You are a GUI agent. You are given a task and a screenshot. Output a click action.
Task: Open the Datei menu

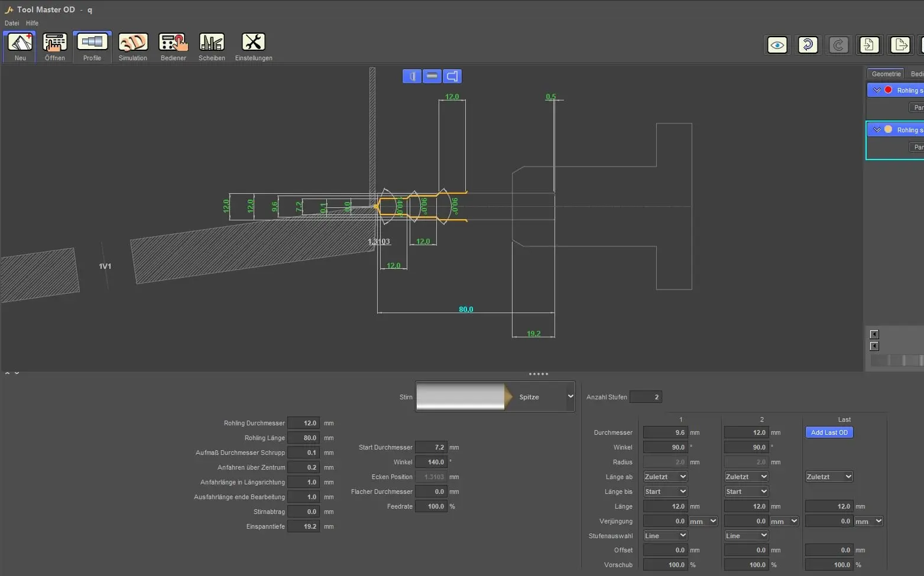(x=12, y=23)
